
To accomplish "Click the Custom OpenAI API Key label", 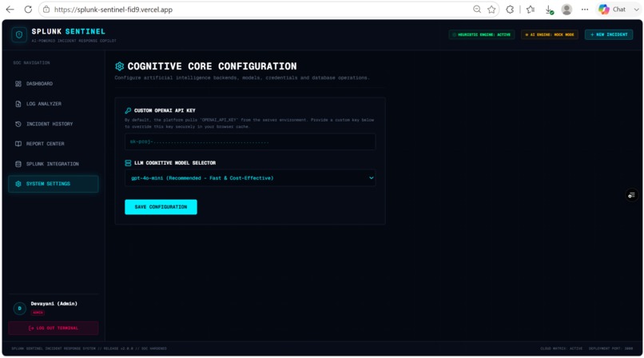I will click(165, 110).
